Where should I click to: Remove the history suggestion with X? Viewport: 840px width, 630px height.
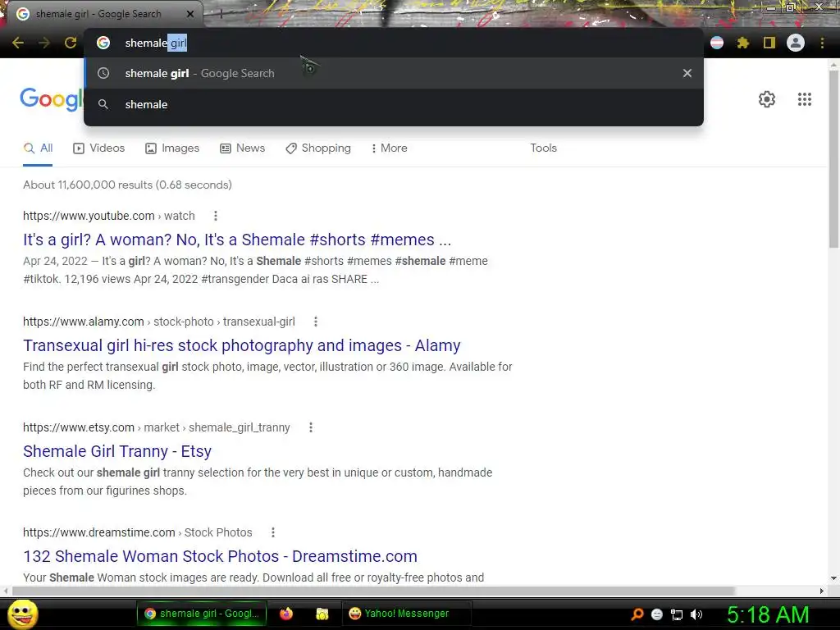point(687,73)
